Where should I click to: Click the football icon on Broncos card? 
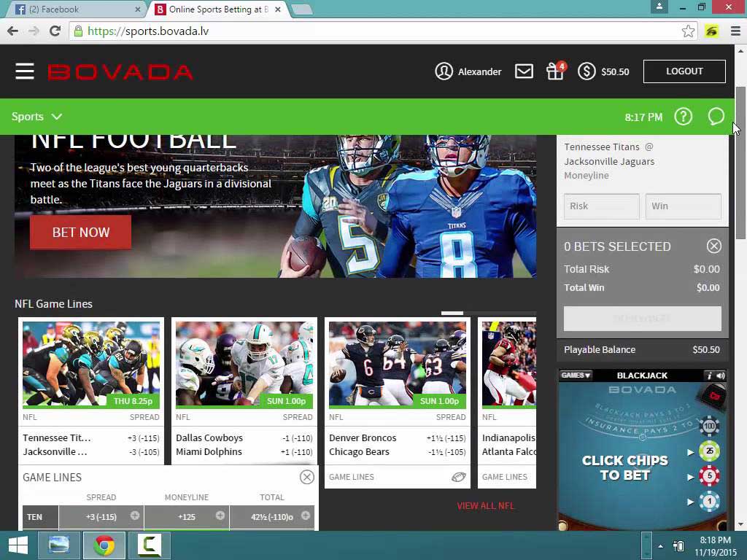tap(458, 477)
